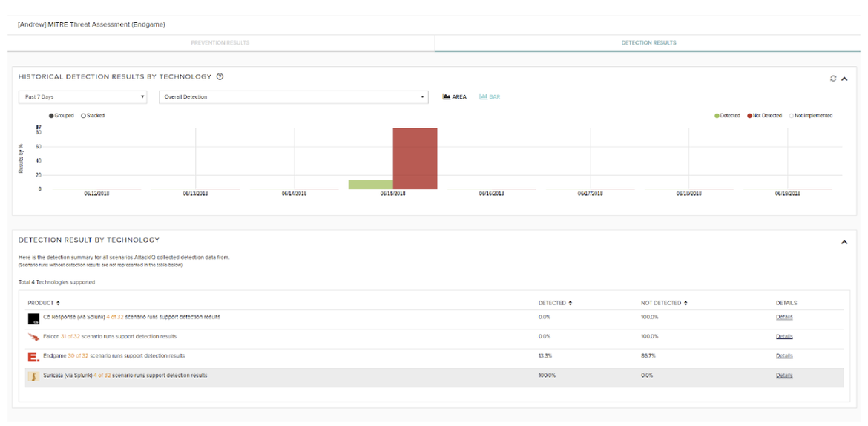Click the Endgame product logo
868x426 pixels.
click(33, 357)
